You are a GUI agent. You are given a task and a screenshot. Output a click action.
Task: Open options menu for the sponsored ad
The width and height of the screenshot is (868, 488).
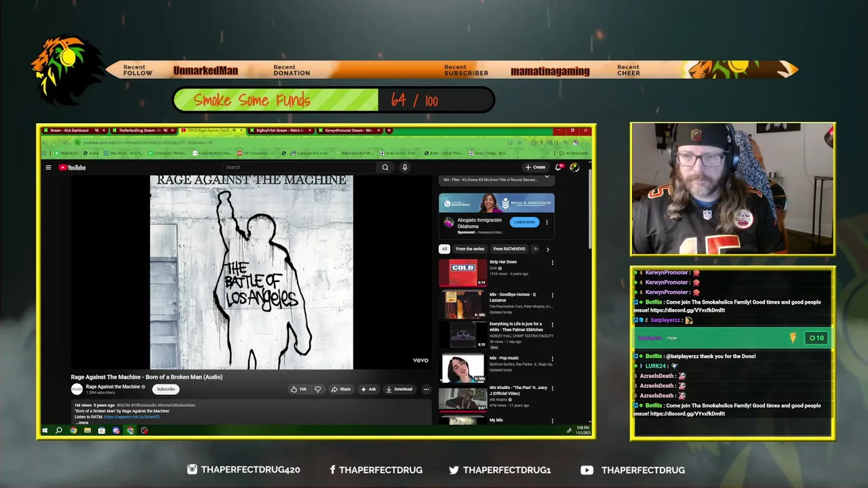pos(547,222)
